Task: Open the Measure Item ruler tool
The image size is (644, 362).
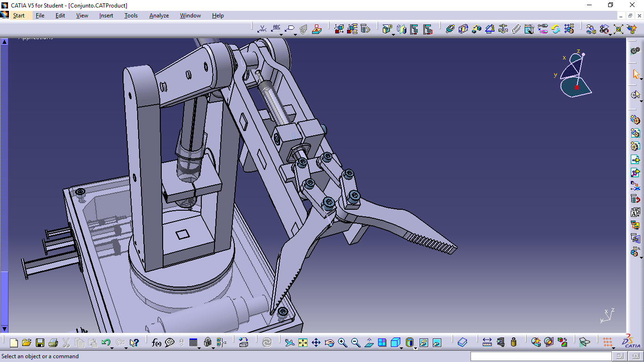Action: pyautogui.click(x=487, y=343)
